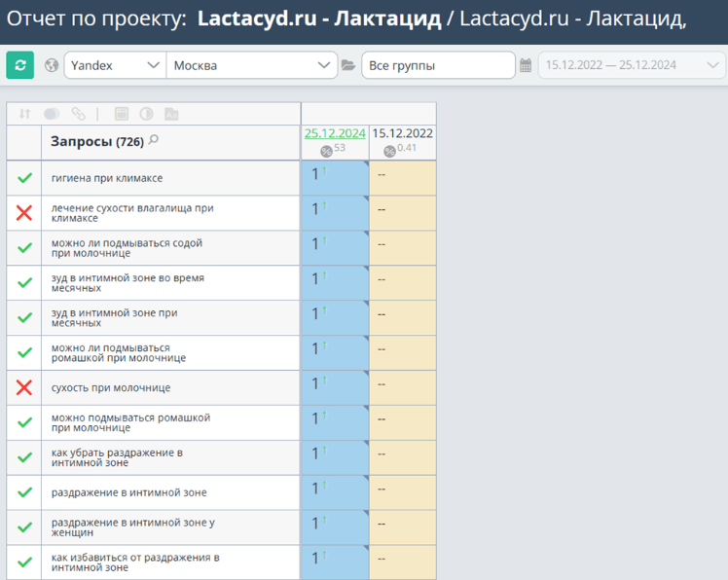
Task: Click the percent icon under 15.12.2022
Action: tap(389, 151)
